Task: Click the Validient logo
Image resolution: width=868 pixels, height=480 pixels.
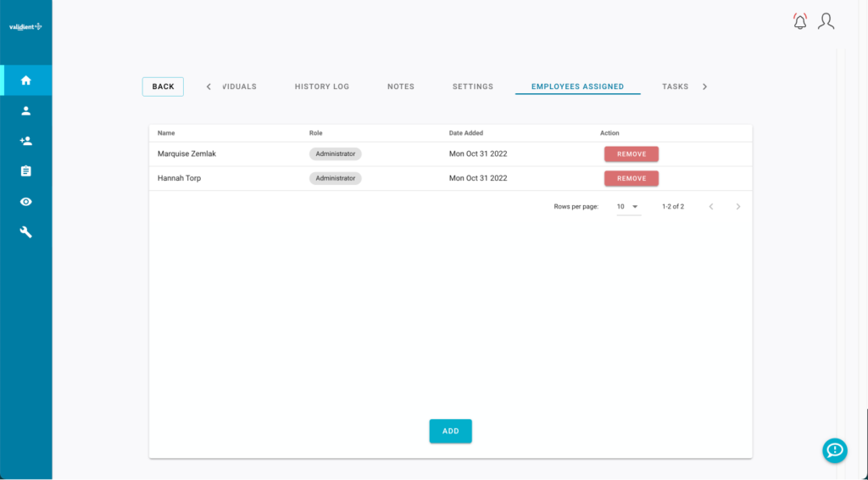Action: [25, 26]
